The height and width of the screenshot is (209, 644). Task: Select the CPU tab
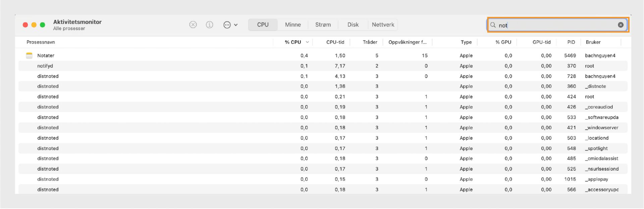pyautogui.click(x=263, y=25)
